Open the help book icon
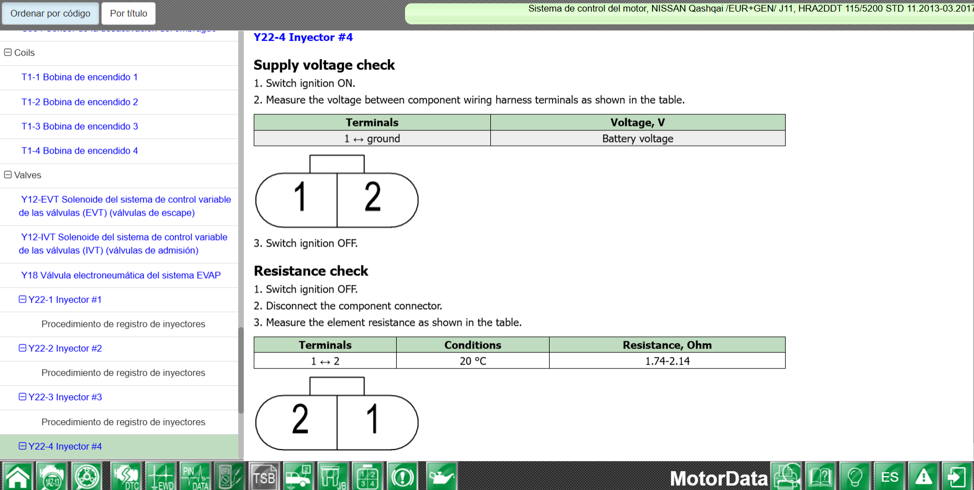Viewport: 974px width, 490px height. [822, 476]
